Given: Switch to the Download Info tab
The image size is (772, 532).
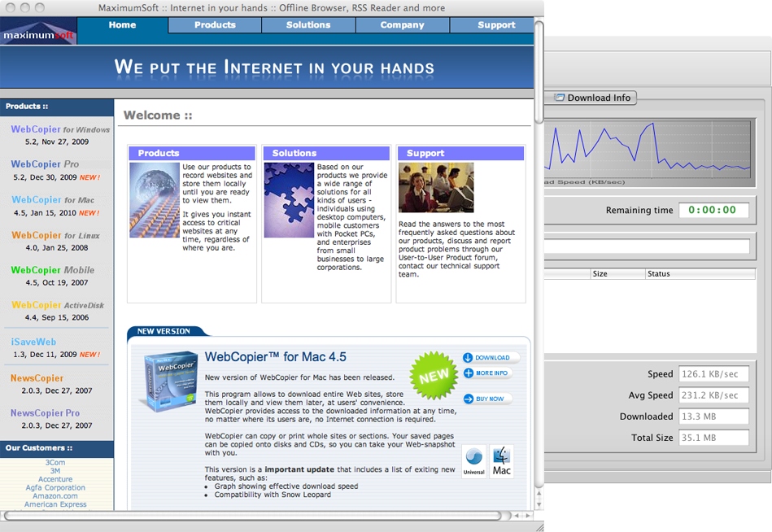Looking at the screenshot, I should (593, 98).
